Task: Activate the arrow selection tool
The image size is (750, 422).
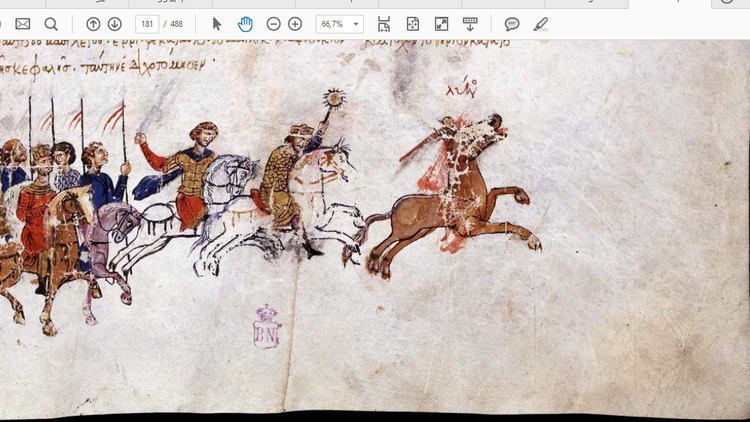Action: tap(217, 24)
